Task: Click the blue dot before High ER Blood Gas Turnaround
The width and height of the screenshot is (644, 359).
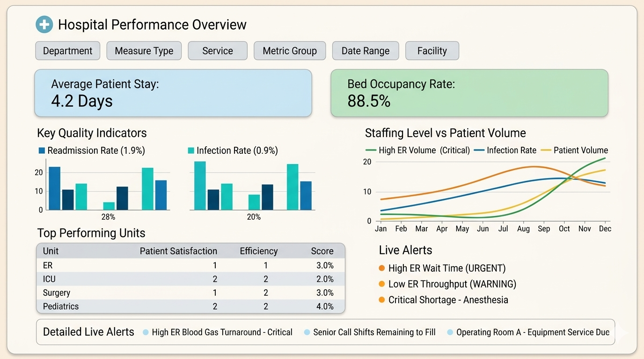Action: click(x=146, y=332)
